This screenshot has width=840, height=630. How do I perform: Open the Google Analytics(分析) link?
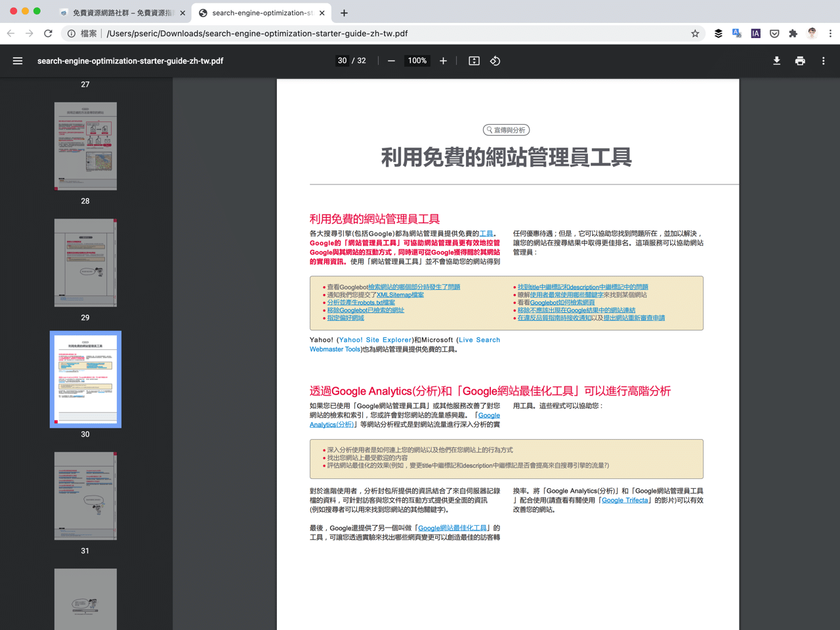405,420
